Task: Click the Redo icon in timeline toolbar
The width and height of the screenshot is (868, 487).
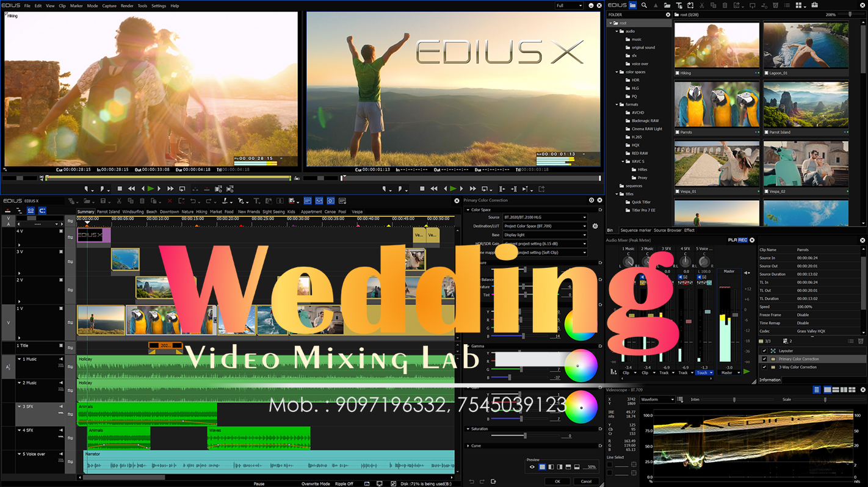Action: [x=208, y=201]
